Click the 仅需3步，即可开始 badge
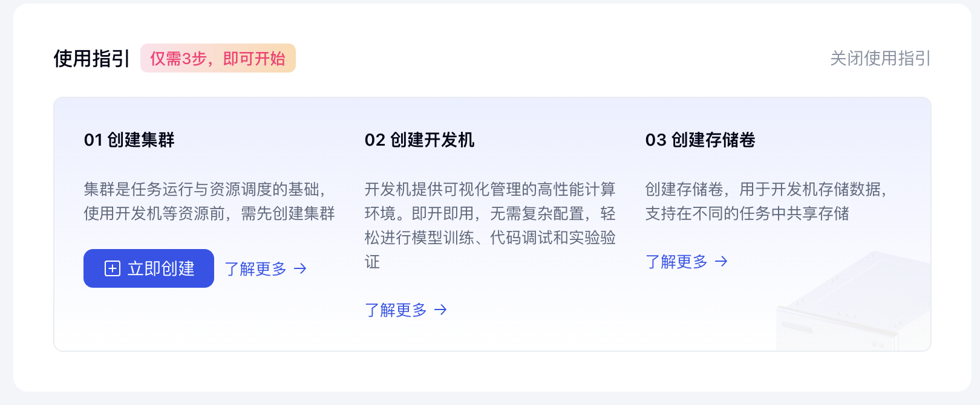 (x=218, y=59)
